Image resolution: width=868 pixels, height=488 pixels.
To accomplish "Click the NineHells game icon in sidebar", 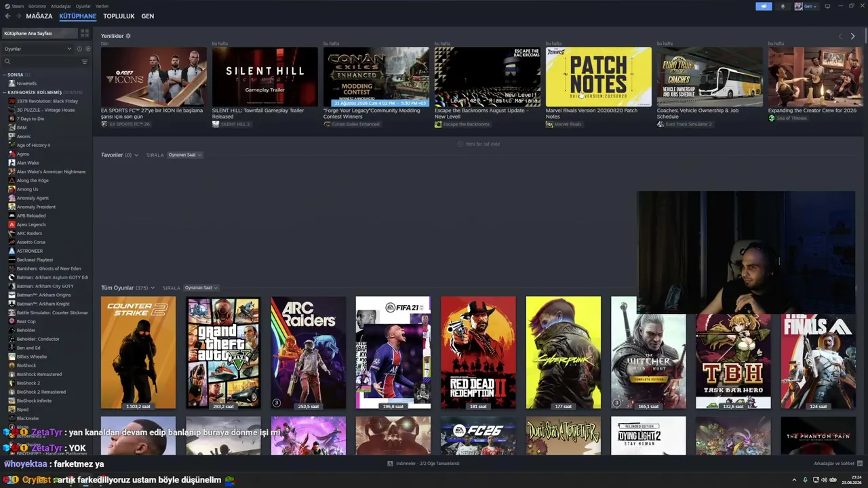I will [12, 83].
